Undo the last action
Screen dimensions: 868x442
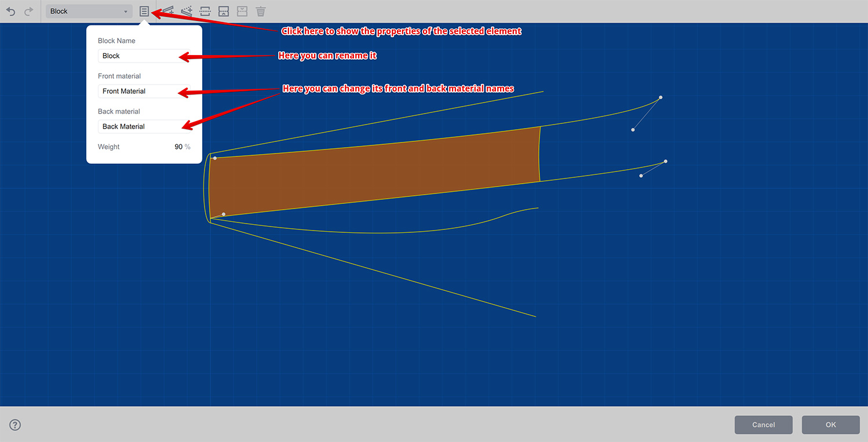click(x=11, y=11)
